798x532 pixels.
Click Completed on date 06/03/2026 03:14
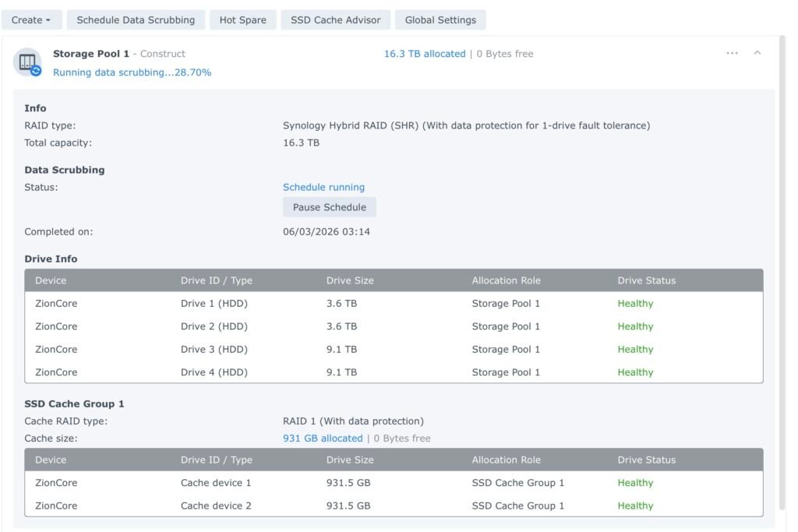pyautogui.click(x=327, y=231)
